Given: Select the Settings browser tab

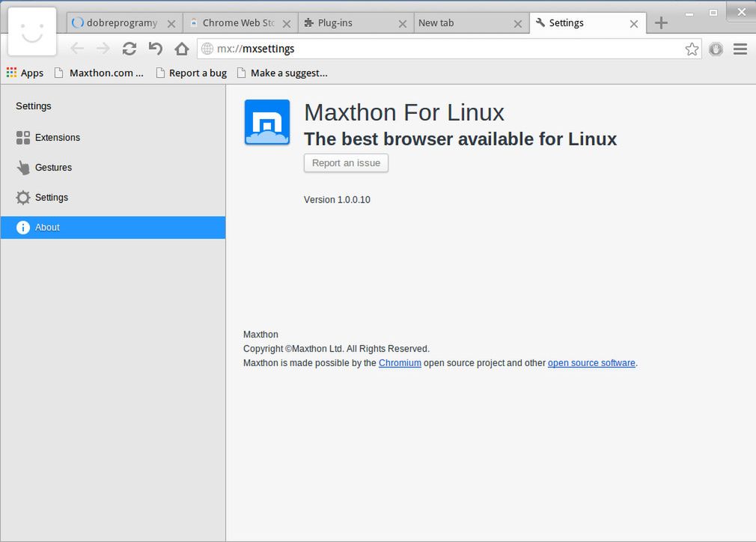Looking at the screenshot, I should (588, 23).
